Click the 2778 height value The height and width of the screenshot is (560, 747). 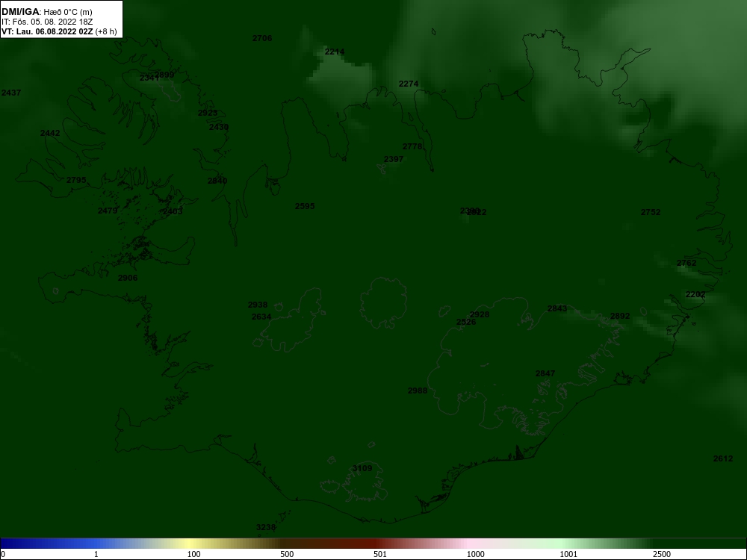pyautogui.click(x=412, y=146)
